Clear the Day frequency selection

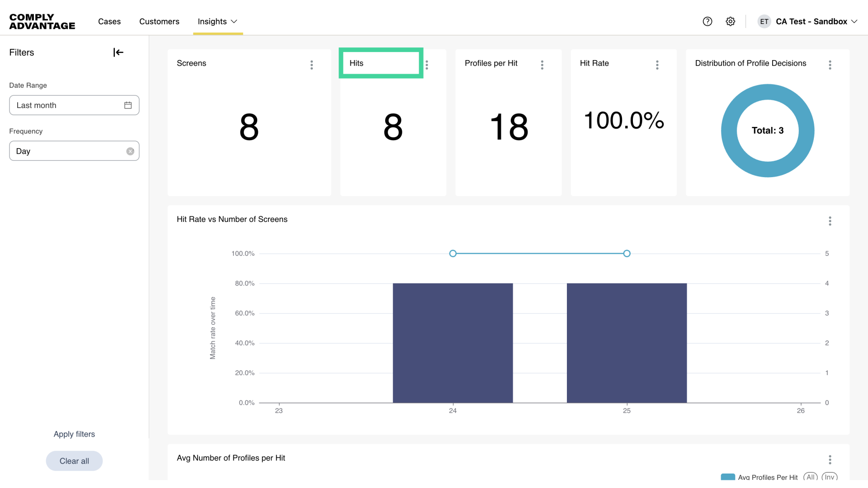(x=130, y=151)
